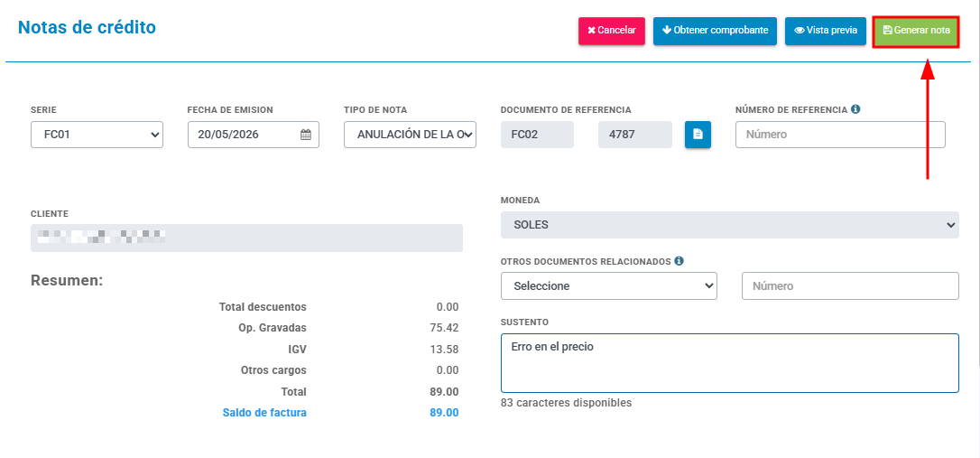Click the blue 89.00 invoice balance value
Viewport: 980px width, 458px height.
[444, 413]
